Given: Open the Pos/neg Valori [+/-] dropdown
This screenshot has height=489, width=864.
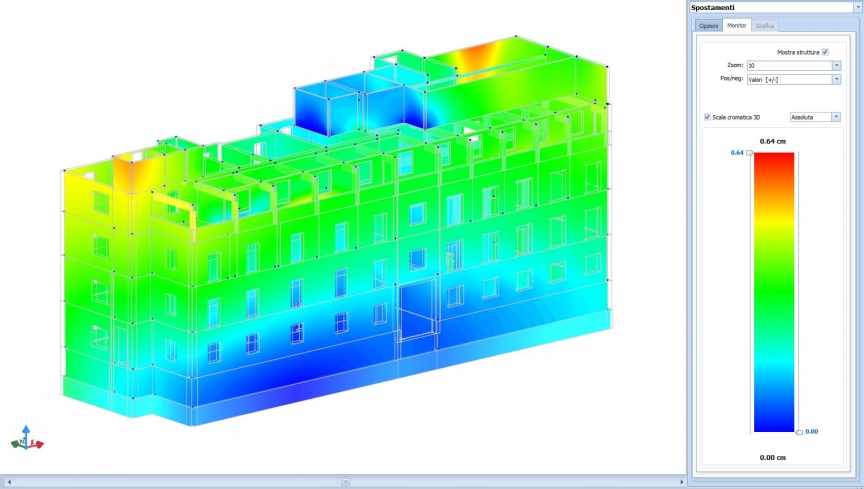Looking at the screenshot, I should pyautogui.click(x=836, y=79).
